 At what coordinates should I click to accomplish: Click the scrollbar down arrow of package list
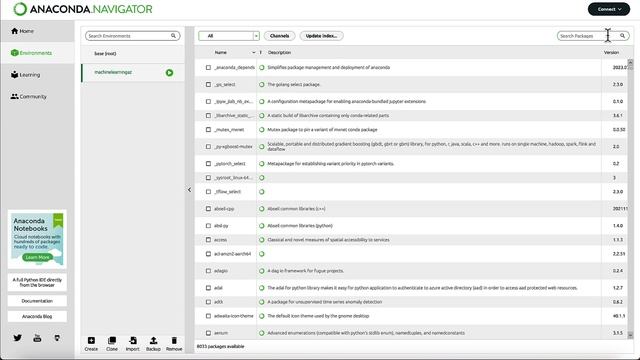(x=630, y=336)
